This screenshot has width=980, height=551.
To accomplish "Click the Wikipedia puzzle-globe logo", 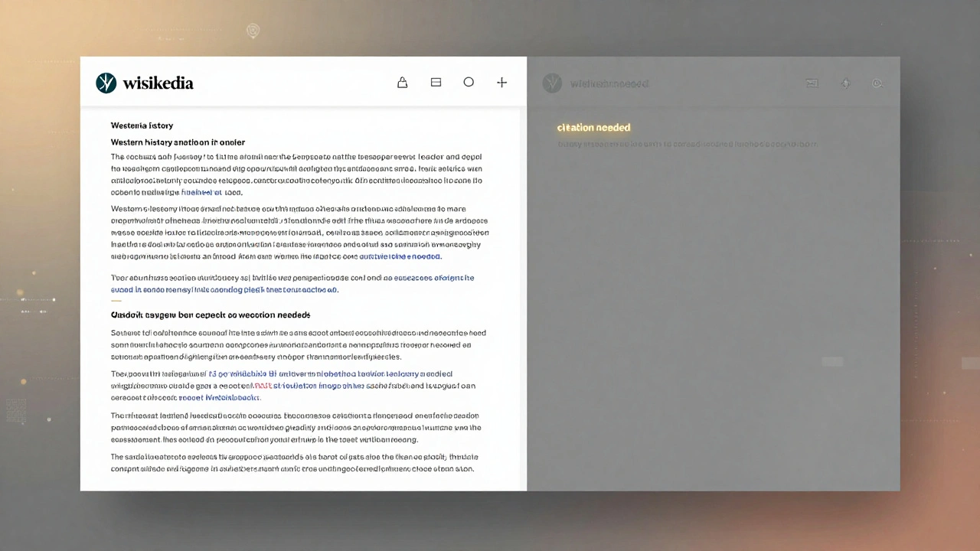I will coord(106,83).
